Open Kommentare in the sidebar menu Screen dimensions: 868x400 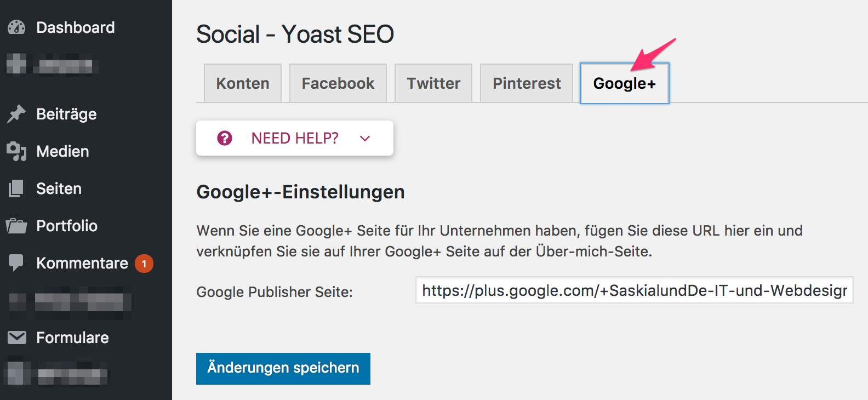[x=82, y=263]
